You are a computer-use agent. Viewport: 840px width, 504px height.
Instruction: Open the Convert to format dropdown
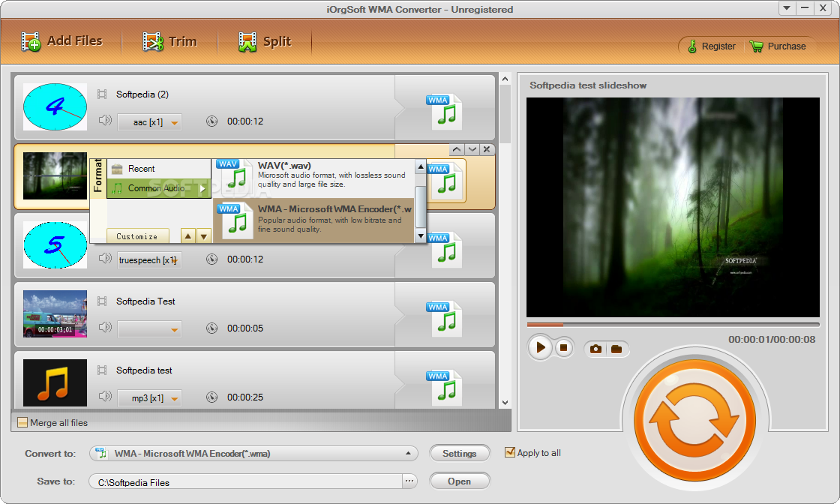pos(253,454)
